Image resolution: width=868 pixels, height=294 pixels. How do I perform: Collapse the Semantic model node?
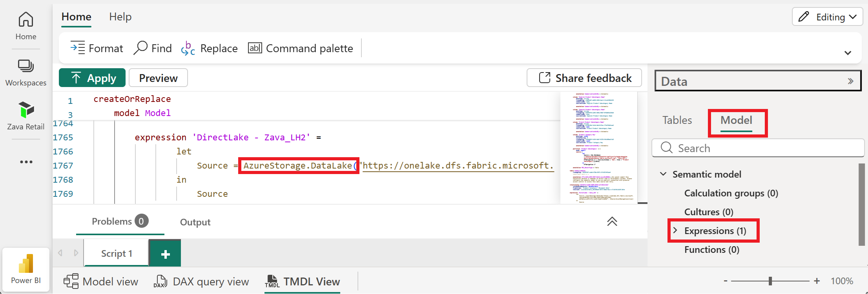pos(663,174)
